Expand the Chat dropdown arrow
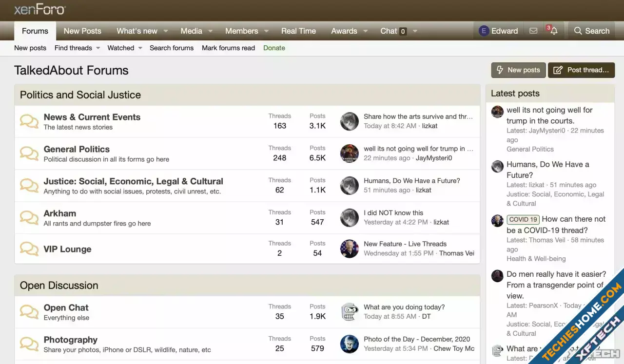This screenshot has width=624, height=364. click(x=415, y=31)
